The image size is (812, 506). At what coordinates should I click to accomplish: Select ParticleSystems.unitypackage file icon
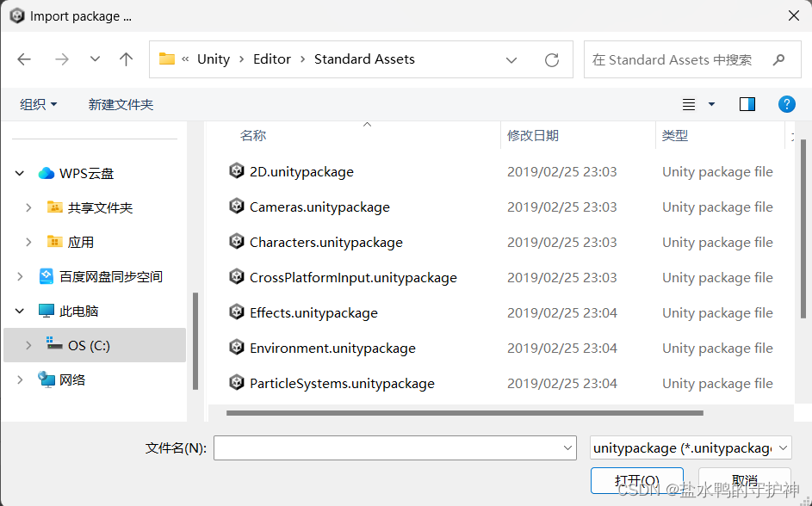(237, 382)
